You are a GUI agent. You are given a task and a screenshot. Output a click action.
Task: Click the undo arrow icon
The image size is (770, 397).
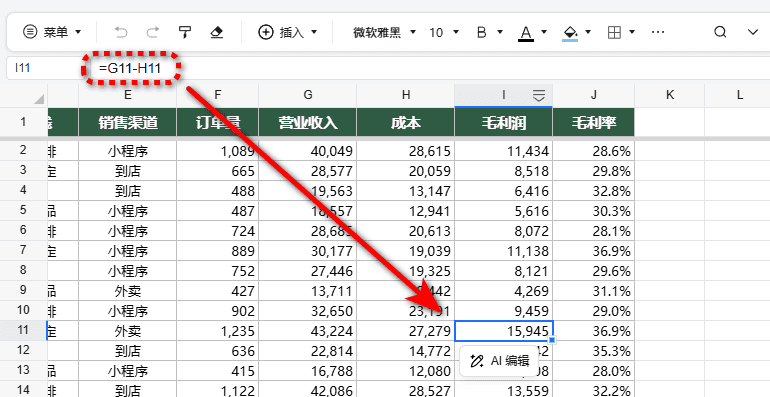[120, 32]
